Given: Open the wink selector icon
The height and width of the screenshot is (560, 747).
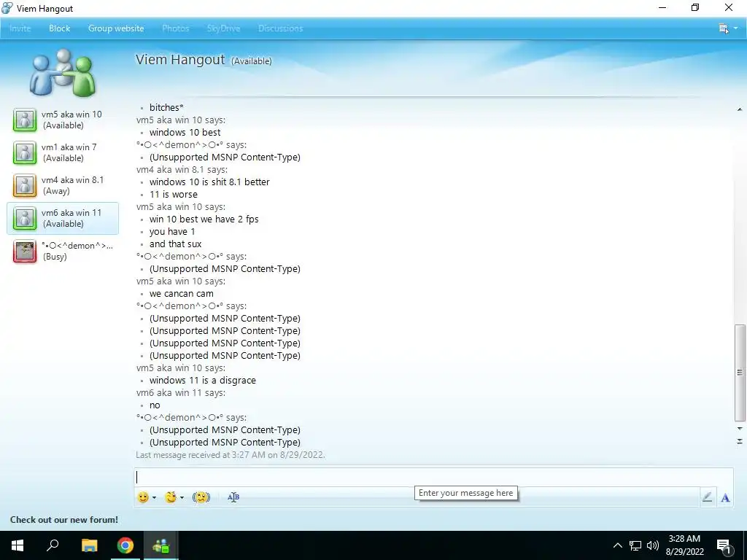Looking at the screenshot, I should point(171,497).
